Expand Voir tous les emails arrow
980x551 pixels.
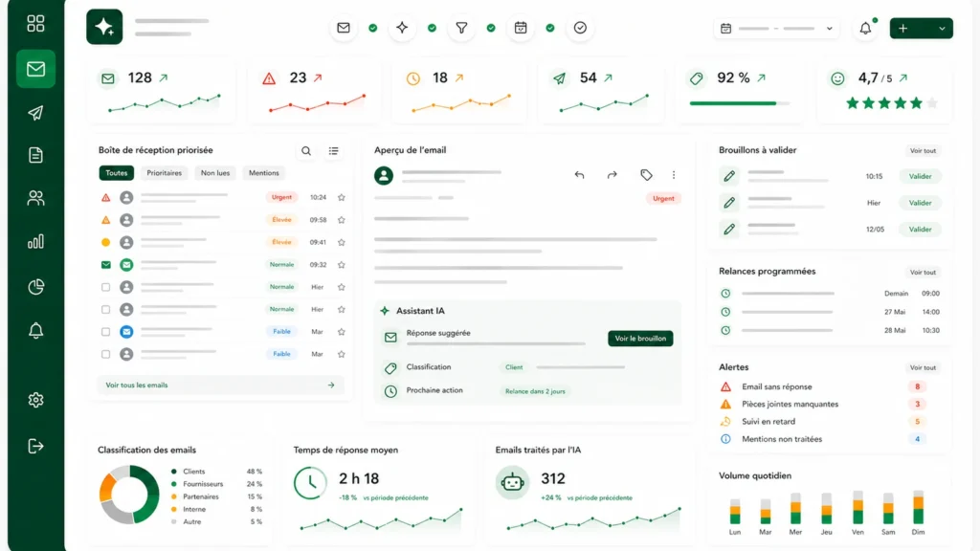tap(331, 386)
